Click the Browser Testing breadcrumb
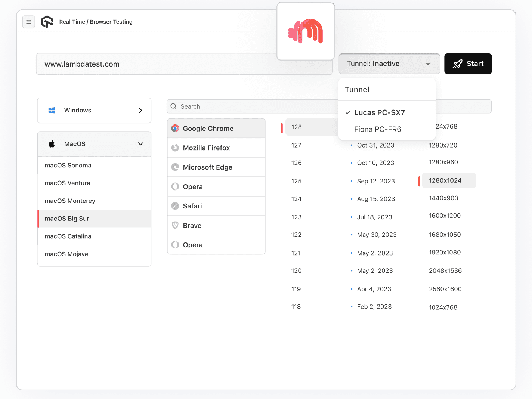This screenshot has height=399, width=532. pyautogui.click(x=111, y=22)
